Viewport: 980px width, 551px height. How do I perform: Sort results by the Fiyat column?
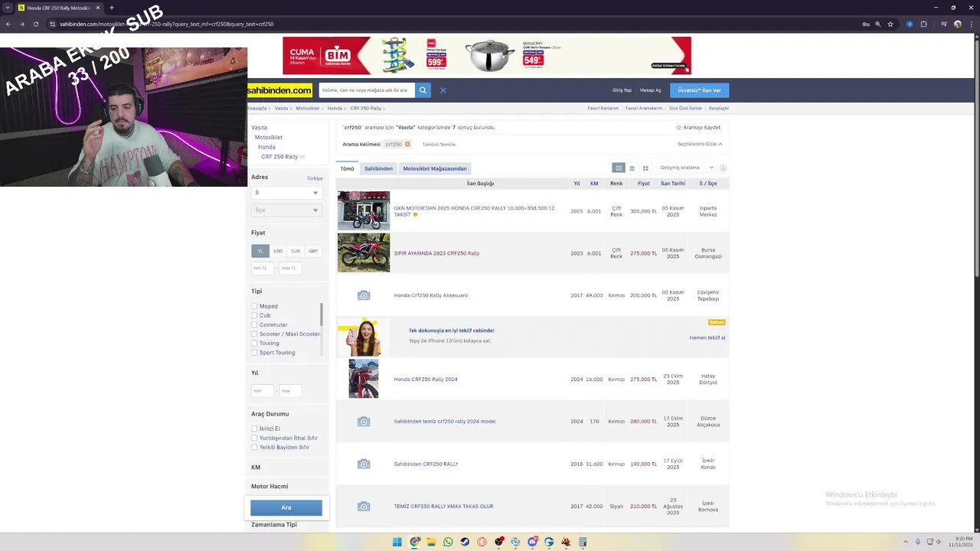click(644, 184)
